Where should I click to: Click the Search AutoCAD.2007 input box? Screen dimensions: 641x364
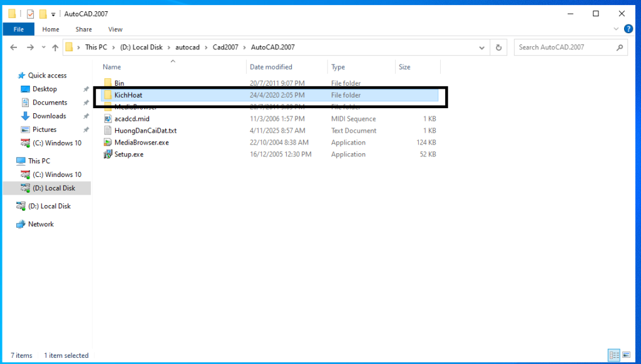coord(566,48)
